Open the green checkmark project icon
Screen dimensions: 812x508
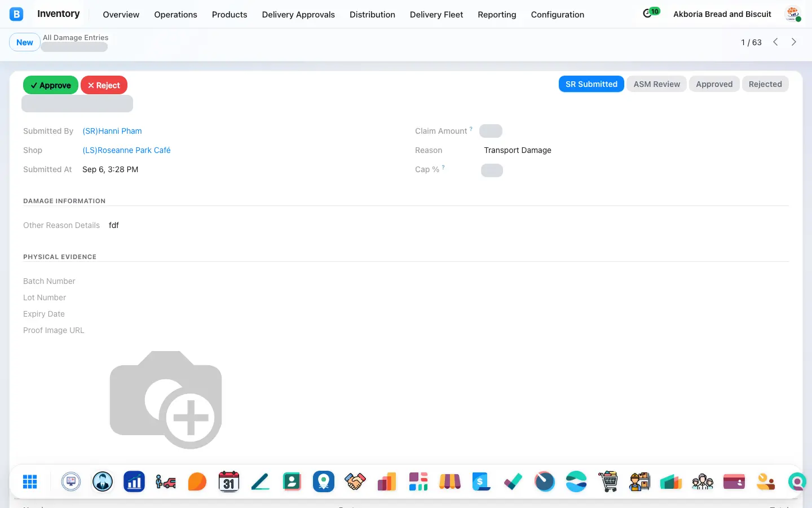513,481
